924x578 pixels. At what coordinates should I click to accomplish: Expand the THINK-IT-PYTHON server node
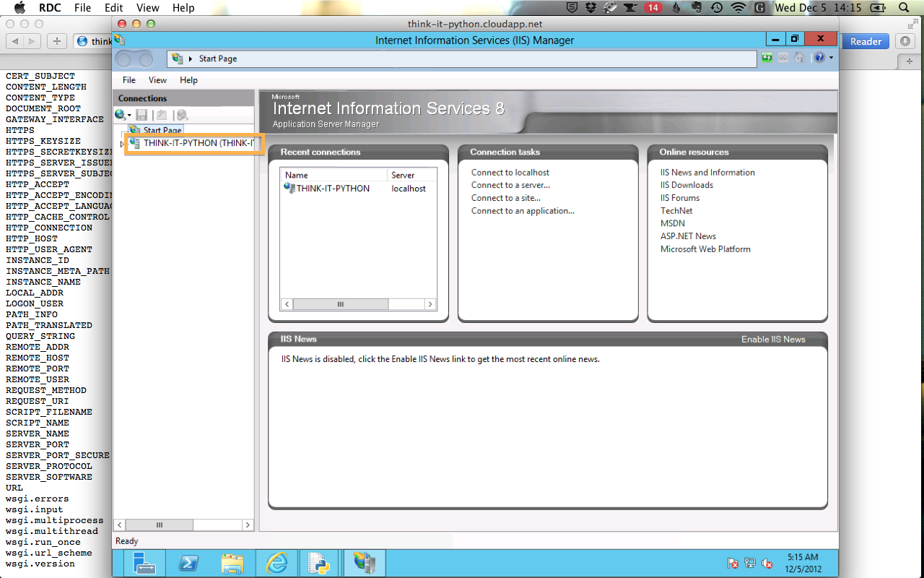pos(122,144)
